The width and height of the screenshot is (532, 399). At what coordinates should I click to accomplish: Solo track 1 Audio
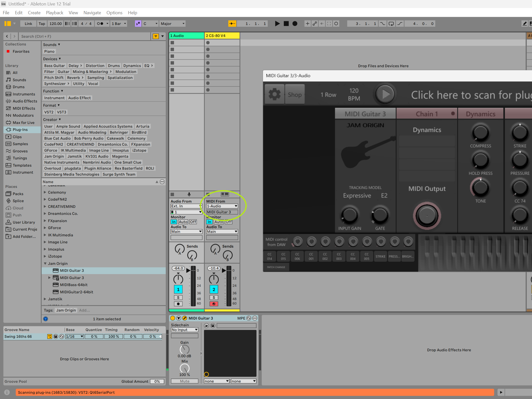point(178,297)
